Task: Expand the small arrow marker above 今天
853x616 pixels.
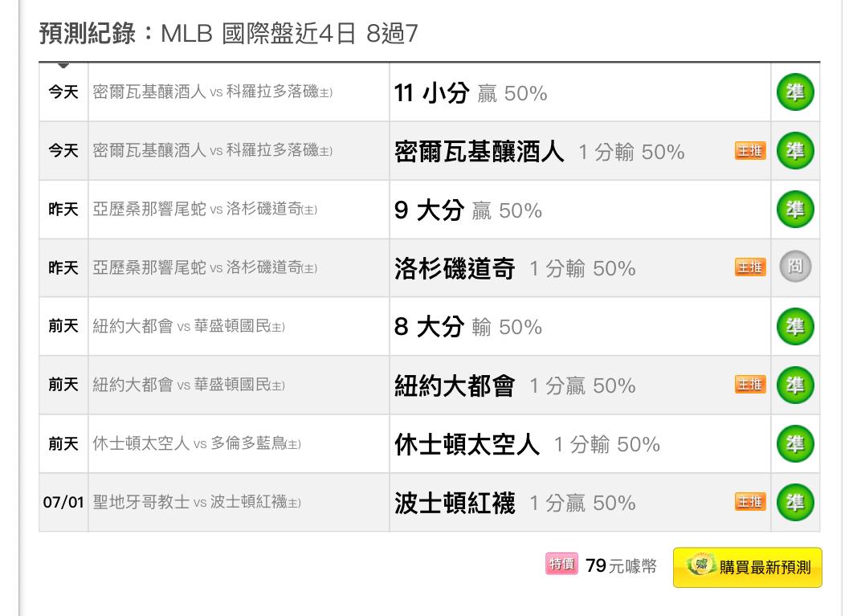Action: (x=63, y=65)
